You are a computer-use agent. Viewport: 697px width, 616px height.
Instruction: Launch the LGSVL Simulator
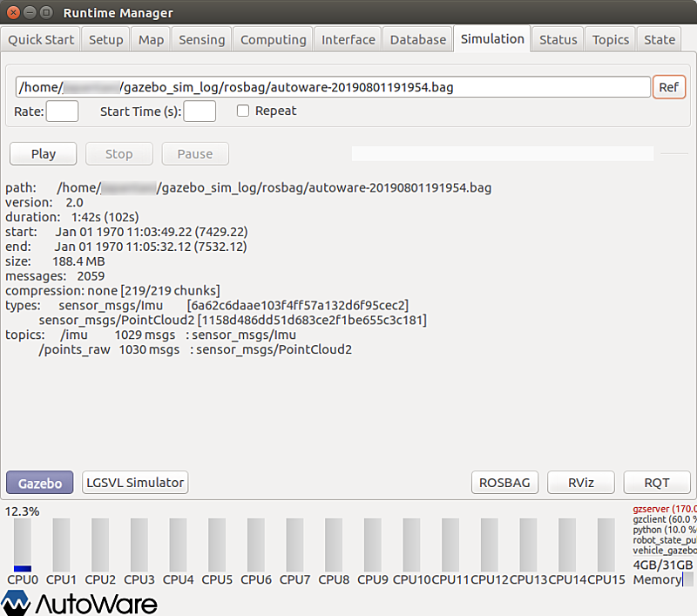tap(135, 483)
